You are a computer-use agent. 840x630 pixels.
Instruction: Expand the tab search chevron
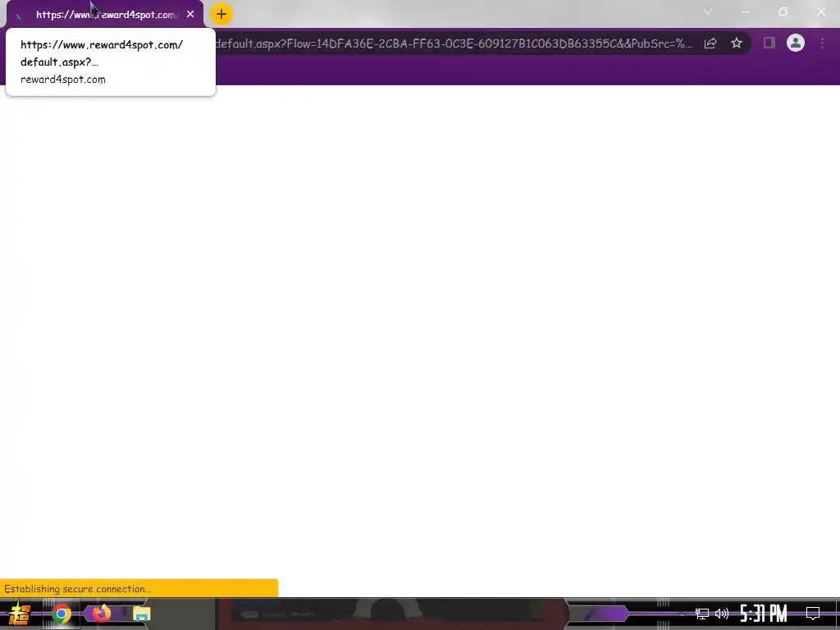coord(708,11)
